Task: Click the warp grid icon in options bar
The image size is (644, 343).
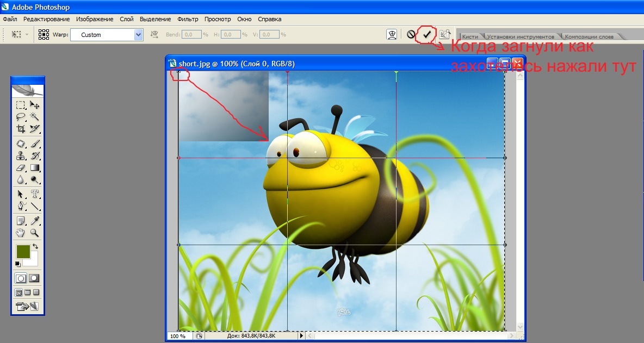Action: (x=44, y=34)
